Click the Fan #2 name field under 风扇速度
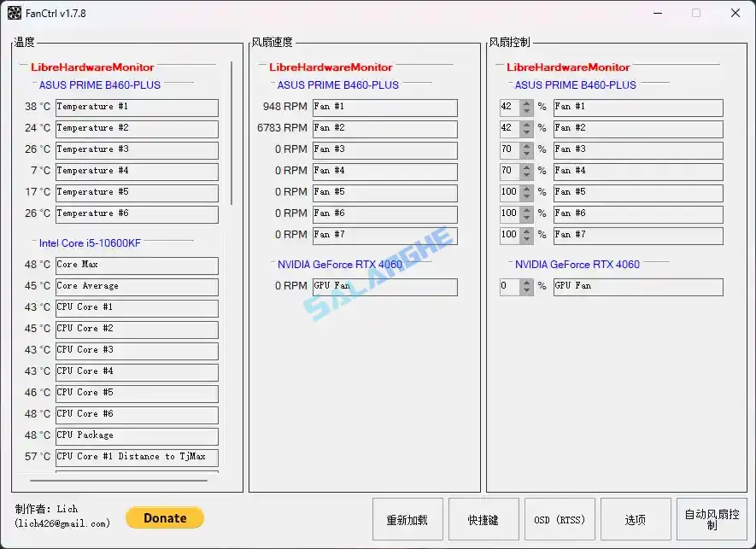The image size is (756, 549). [384, 128]
